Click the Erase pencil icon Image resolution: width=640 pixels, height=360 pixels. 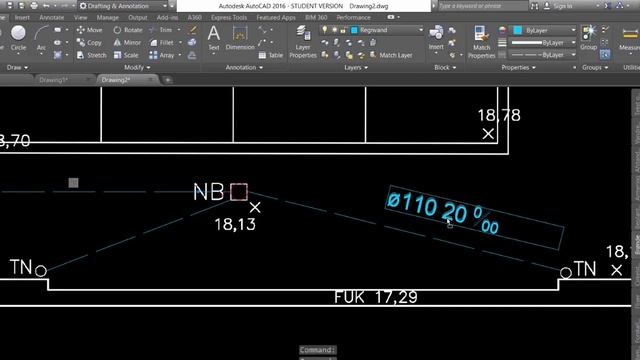(x=192, y=30)
